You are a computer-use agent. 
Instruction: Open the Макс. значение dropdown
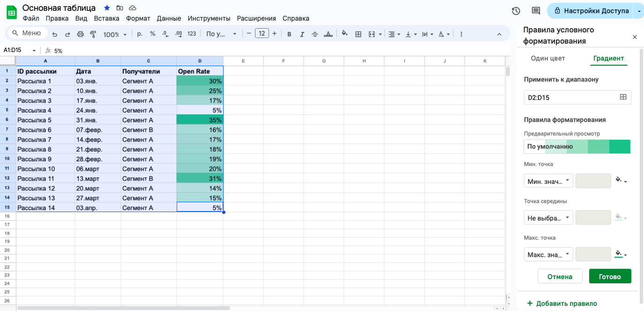tap(548, 255)
